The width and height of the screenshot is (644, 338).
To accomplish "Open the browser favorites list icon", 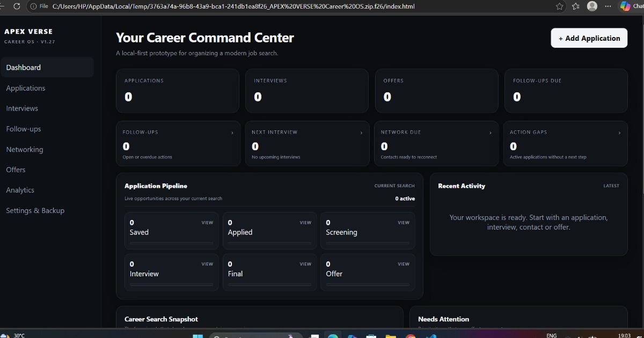I will point(576,6).
